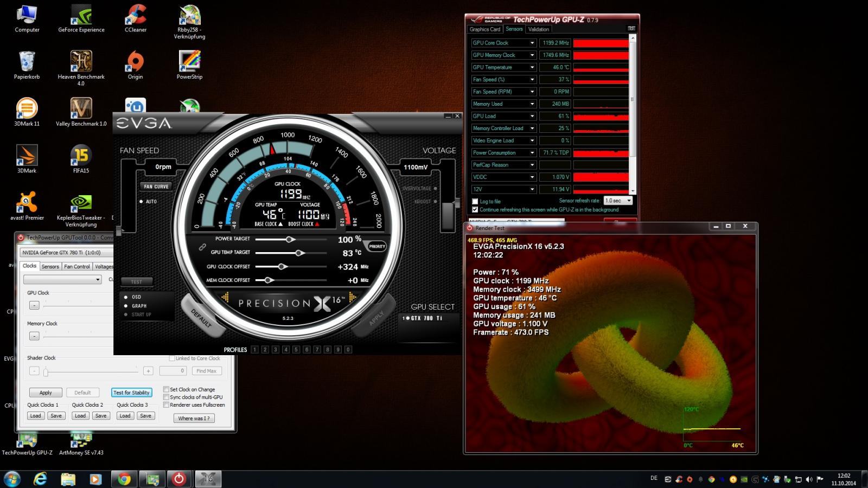Select the PowerStrip desktop icon
Image resolution: width=868 pixels, height=488 pixels.
click(x=189, y=66)
